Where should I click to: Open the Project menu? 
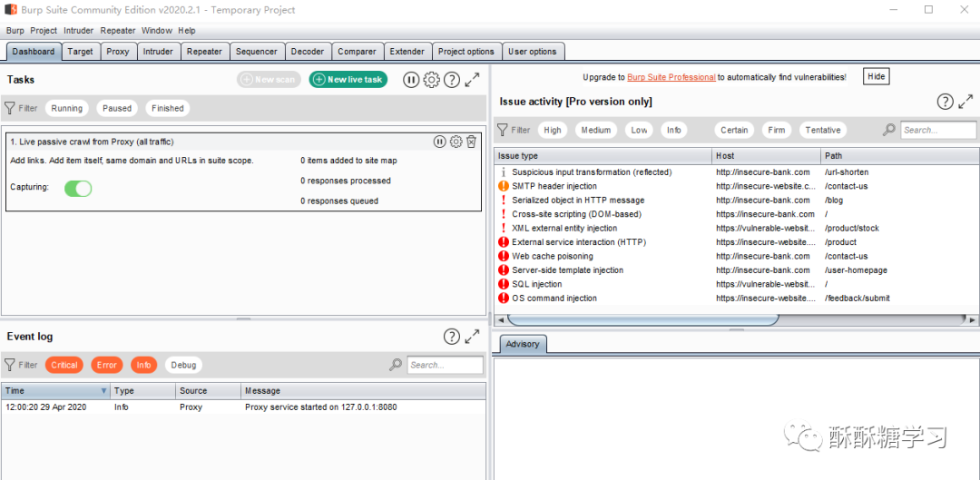coord(44,31)
